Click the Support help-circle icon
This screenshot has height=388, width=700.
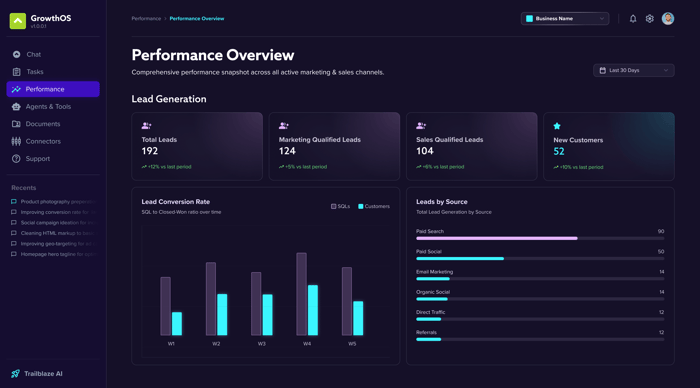point(17,159)
